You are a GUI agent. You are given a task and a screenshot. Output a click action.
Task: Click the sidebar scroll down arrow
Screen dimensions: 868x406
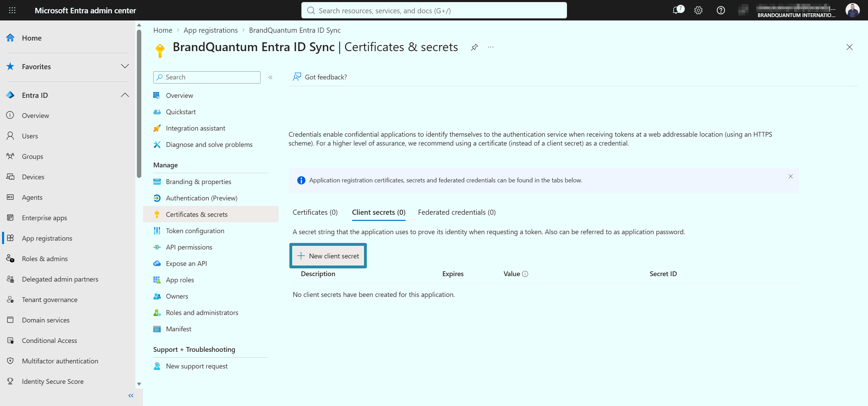(x=139, y=384)
